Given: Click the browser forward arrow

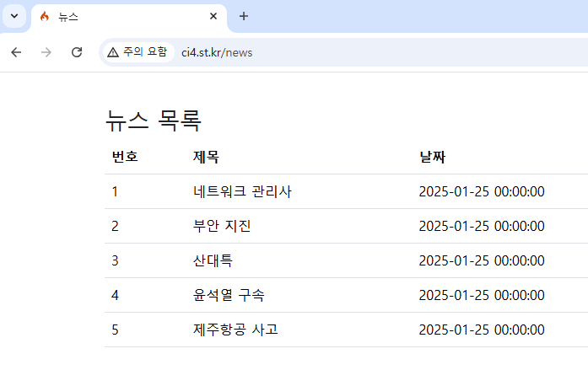Looking at the screenshot, I should click(x=46, y=52).
